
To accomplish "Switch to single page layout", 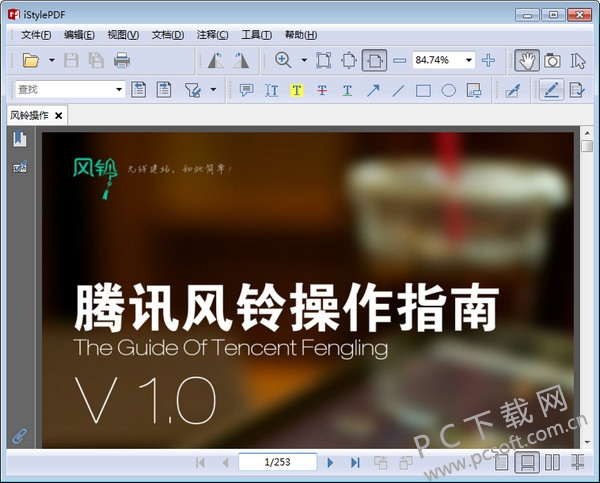I will pos(501,462).
